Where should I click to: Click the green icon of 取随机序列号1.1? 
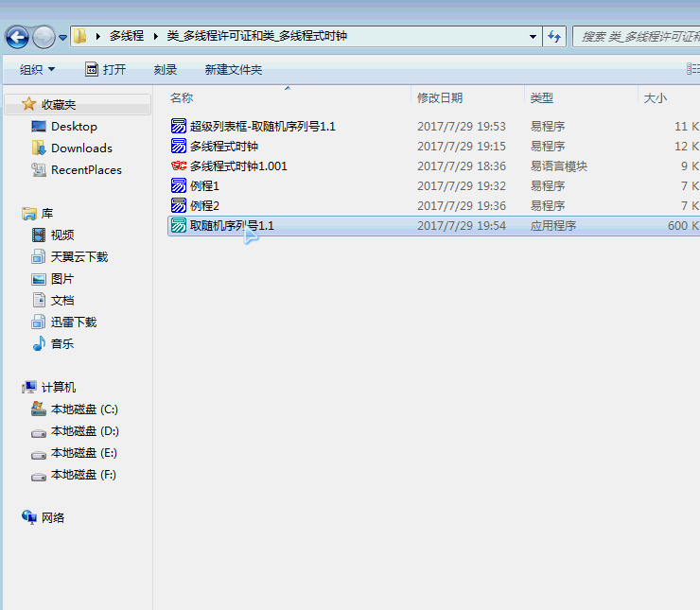pyautogui.click(x=179, y=225)
